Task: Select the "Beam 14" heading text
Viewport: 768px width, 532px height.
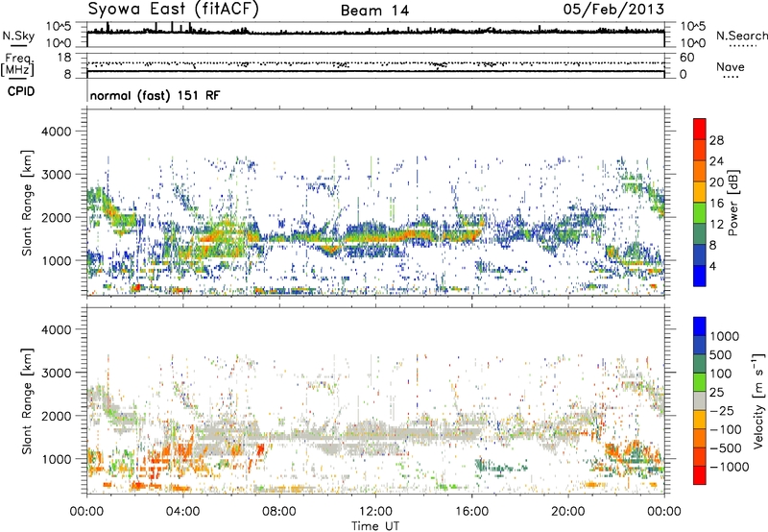Action: click(374, 11)
